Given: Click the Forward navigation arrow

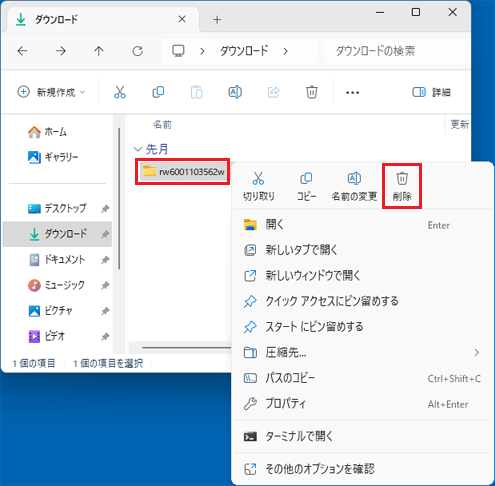Looking at the screenshot, I should click(61, 51).
